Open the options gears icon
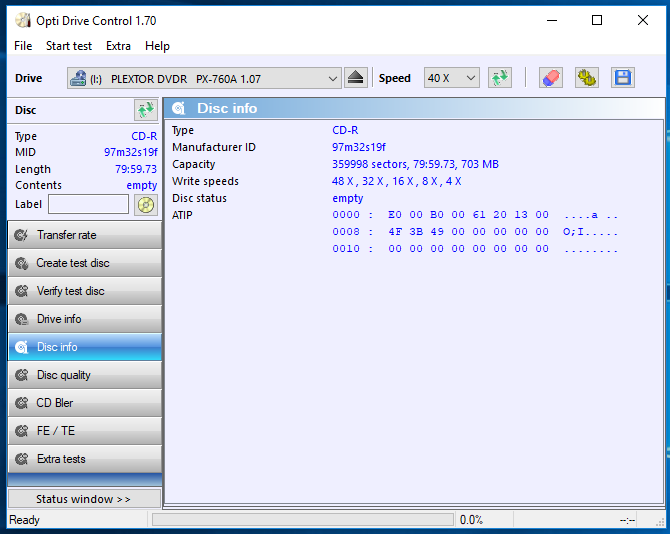The width and height of the screenshot is (670, 534). (587, 78)
